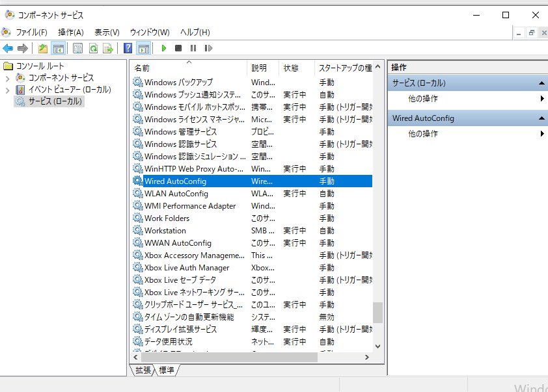Select the Xbox Live Auth Manager service
The width and height of the screenshot is (548, 392).
click(x=252, y=268)
